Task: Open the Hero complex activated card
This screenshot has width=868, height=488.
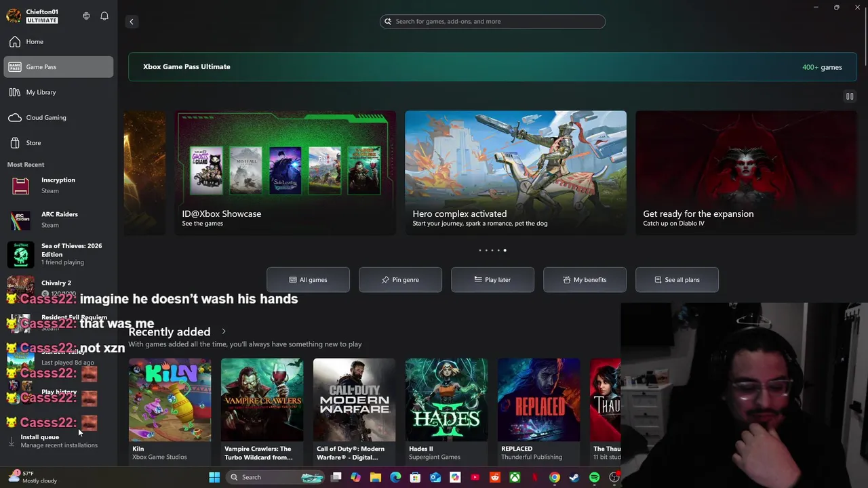Action: pyautogui.click(x=515, y=173)
